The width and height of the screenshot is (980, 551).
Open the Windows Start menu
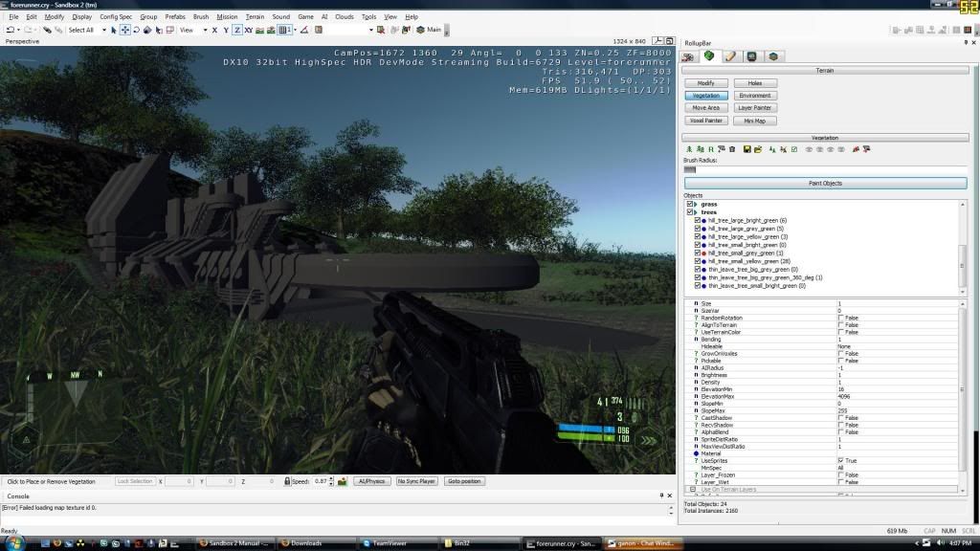click(x=13, y=543)
